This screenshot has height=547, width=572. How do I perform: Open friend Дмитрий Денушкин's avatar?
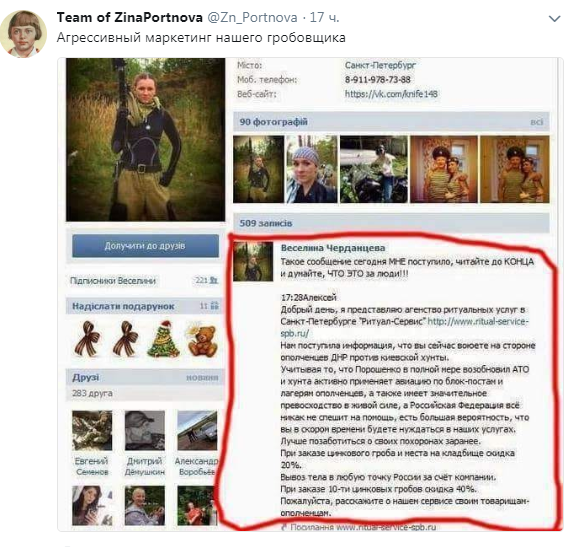point(144,430)
